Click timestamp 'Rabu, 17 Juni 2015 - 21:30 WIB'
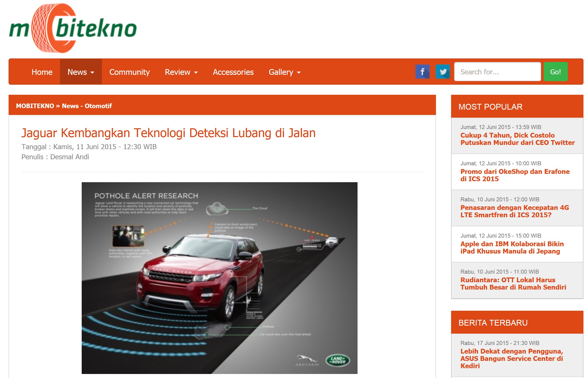This screenshot has height=378, width=588. point(500,343)
